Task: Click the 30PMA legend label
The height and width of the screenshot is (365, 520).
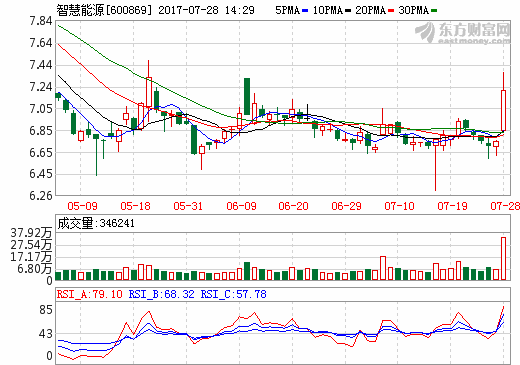Action: point(413,10)
